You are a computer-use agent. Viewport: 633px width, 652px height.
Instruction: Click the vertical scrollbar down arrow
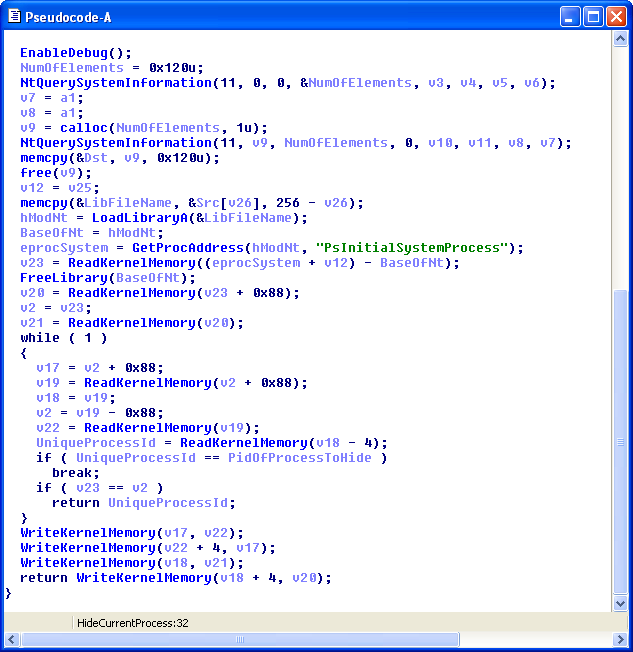(x=620, y=603)
